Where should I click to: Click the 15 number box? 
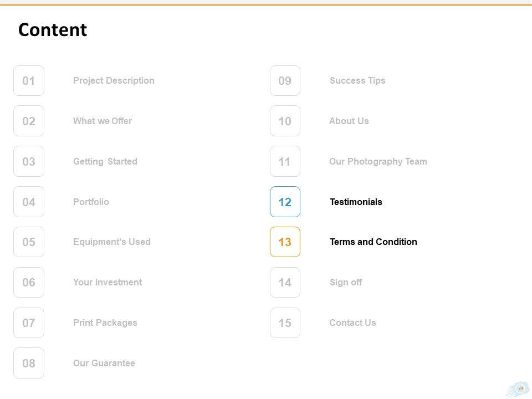click(x=285, y=323)
